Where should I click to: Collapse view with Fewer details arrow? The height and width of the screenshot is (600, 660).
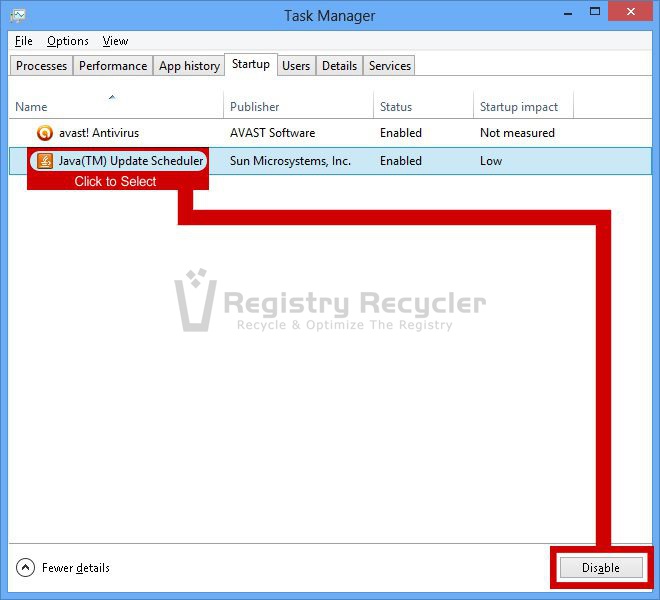click(x=25, y=568)
